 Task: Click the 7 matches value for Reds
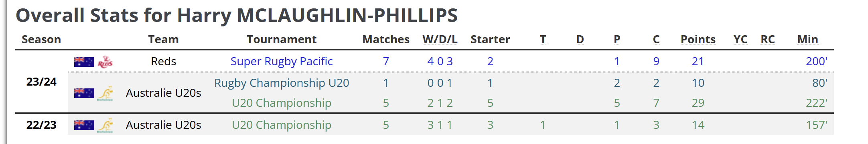coord(386,61)
